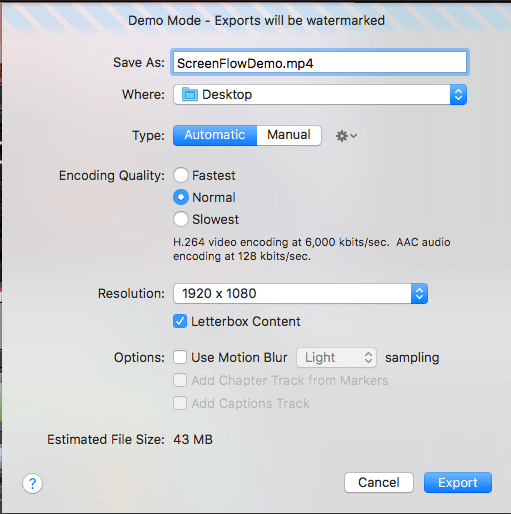Click the Save As filename field
511x514 pixels.
point(320,62)
